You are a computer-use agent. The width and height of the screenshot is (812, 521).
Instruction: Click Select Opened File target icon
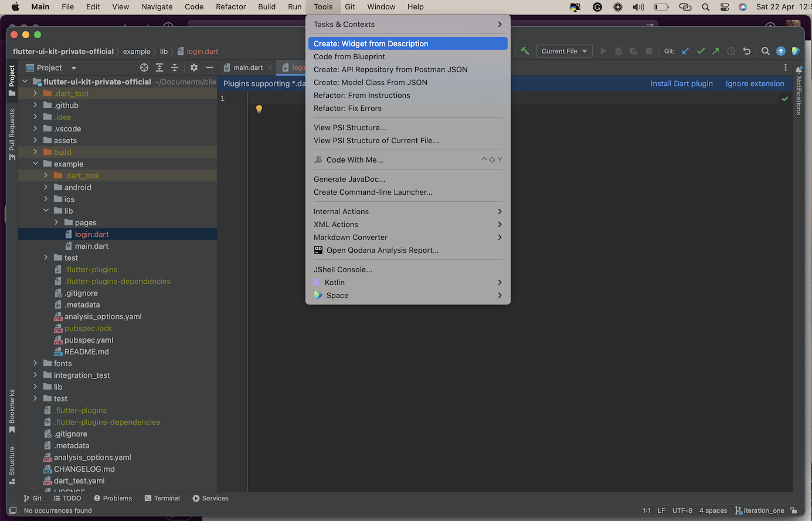[x=144, y=67]
